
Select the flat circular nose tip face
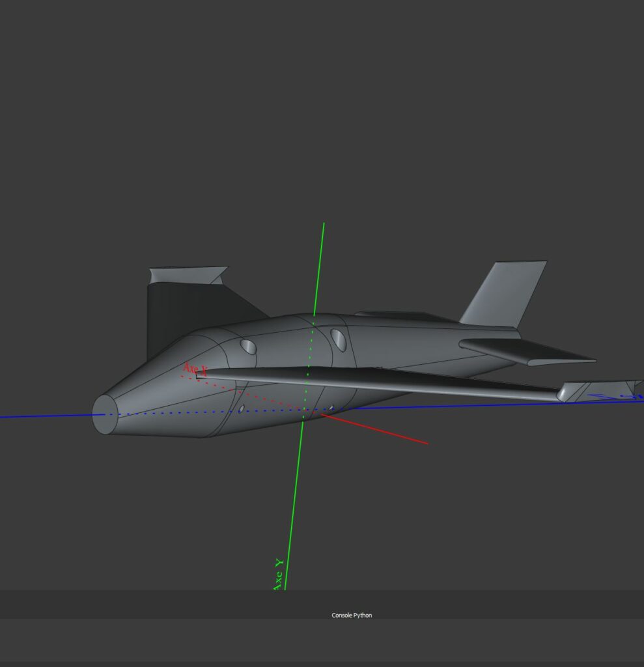105,415
